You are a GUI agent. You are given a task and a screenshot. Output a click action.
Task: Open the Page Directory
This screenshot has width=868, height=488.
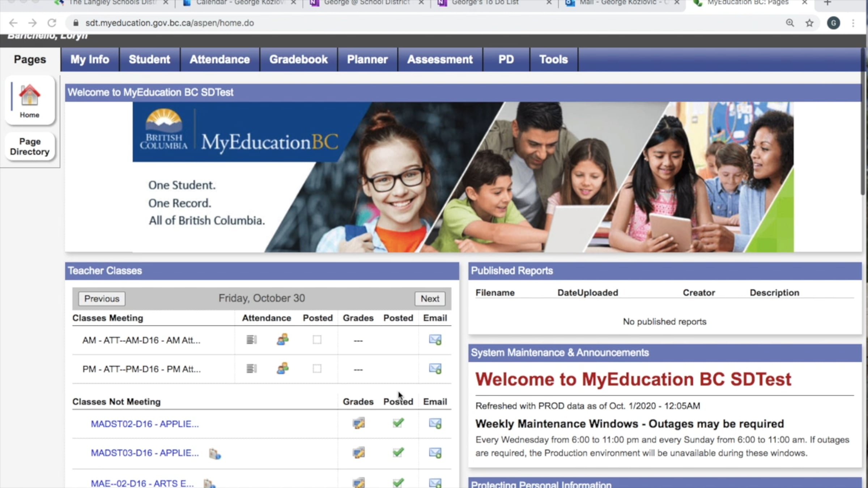30,146
